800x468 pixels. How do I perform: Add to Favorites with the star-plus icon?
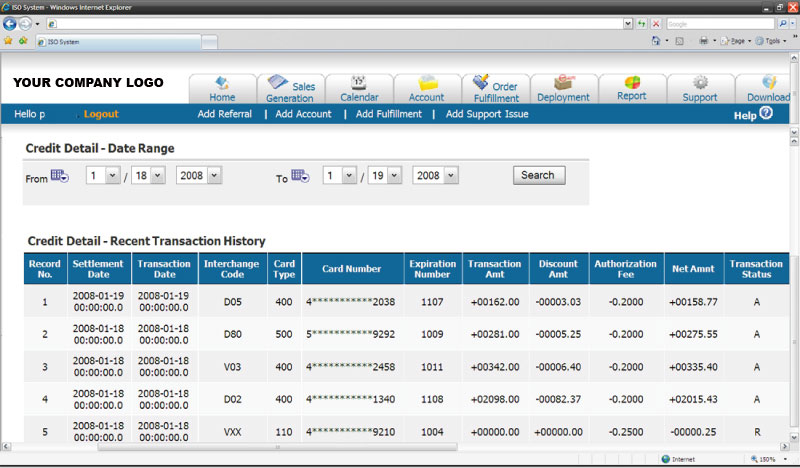23,41
